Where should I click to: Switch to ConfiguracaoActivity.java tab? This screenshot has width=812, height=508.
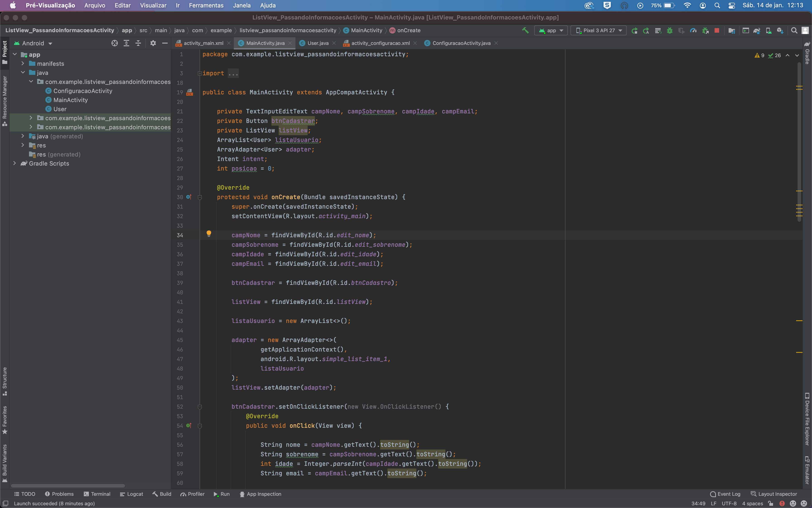461,43
